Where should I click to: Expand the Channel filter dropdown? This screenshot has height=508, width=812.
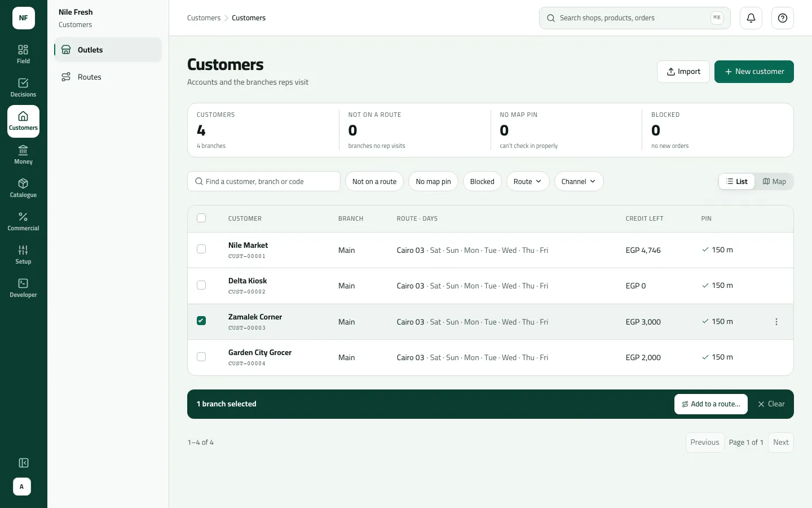pyautogui.click(x=579, y=181)
